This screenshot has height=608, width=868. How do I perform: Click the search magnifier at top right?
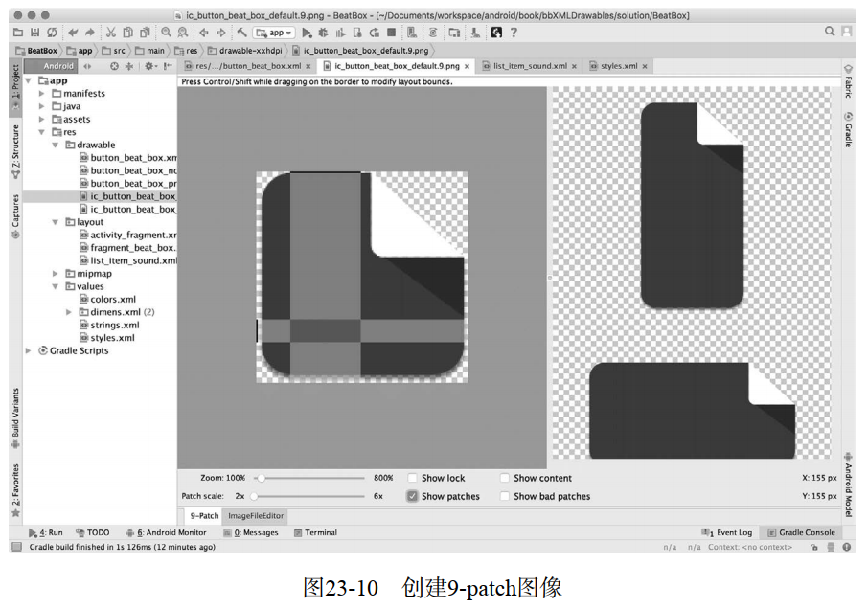(x=830, y=32)
